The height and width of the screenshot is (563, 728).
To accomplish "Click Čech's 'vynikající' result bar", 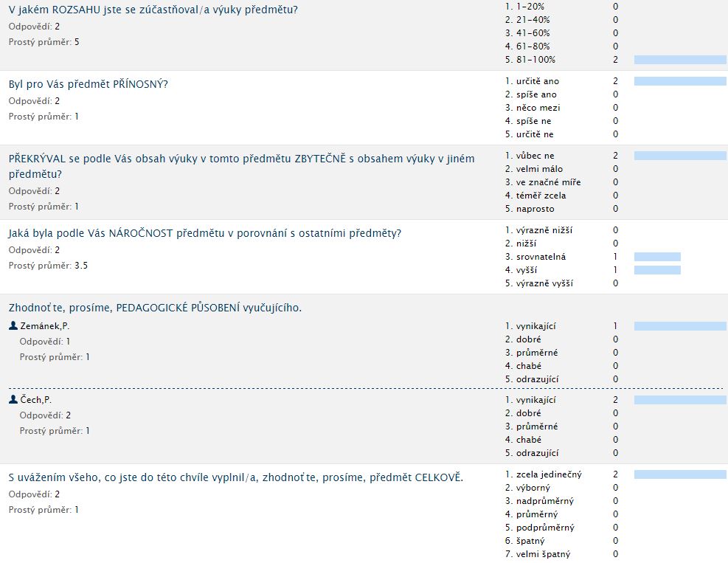I will click(x=679, y=400).
